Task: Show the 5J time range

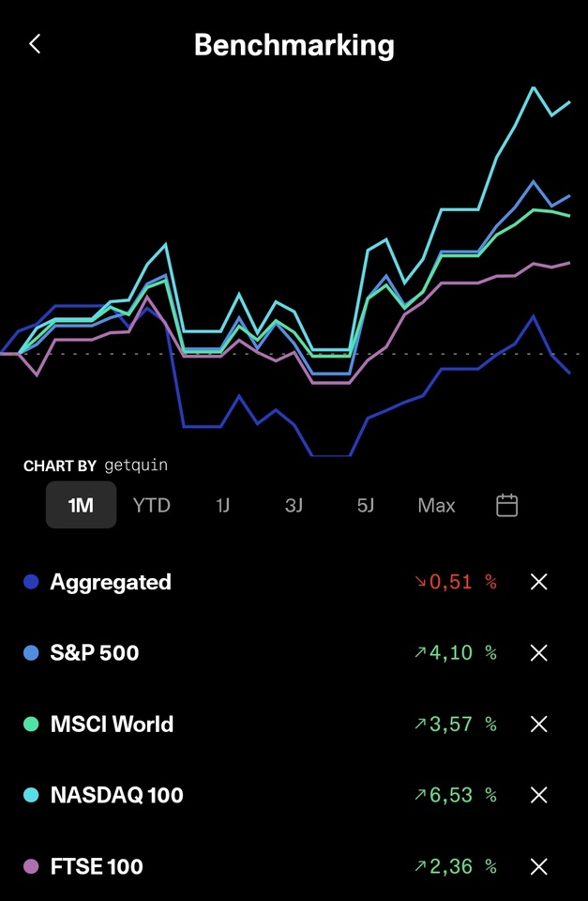Action: pos(366,505)
